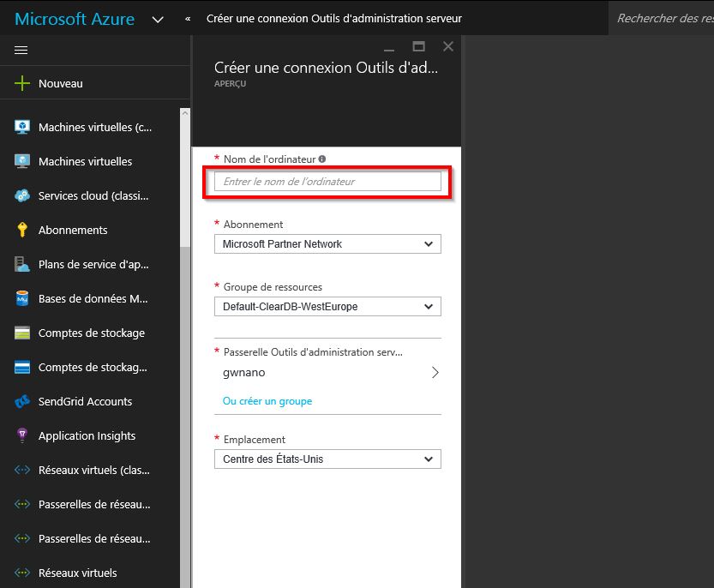Open Plans de service d'application icon

point(22,264)
